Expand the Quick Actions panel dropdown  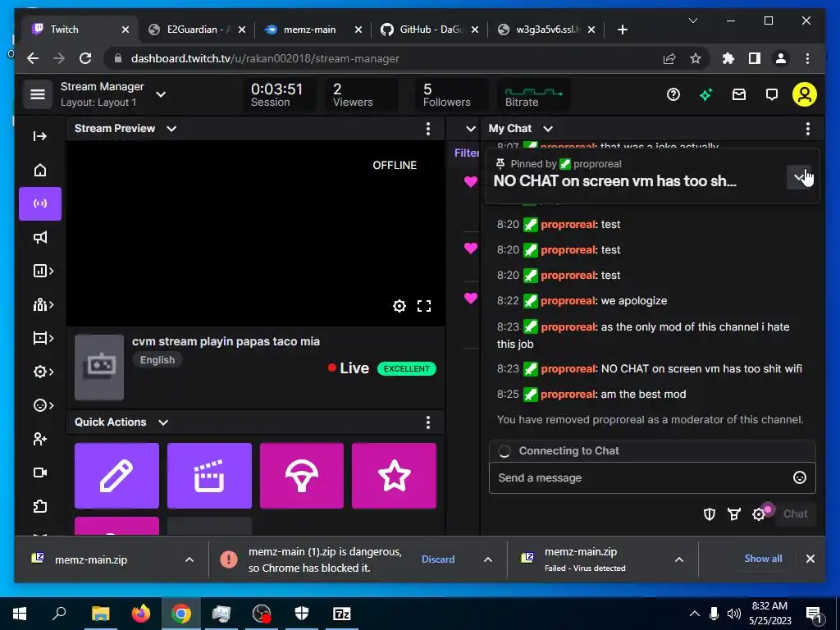point(163,422)
